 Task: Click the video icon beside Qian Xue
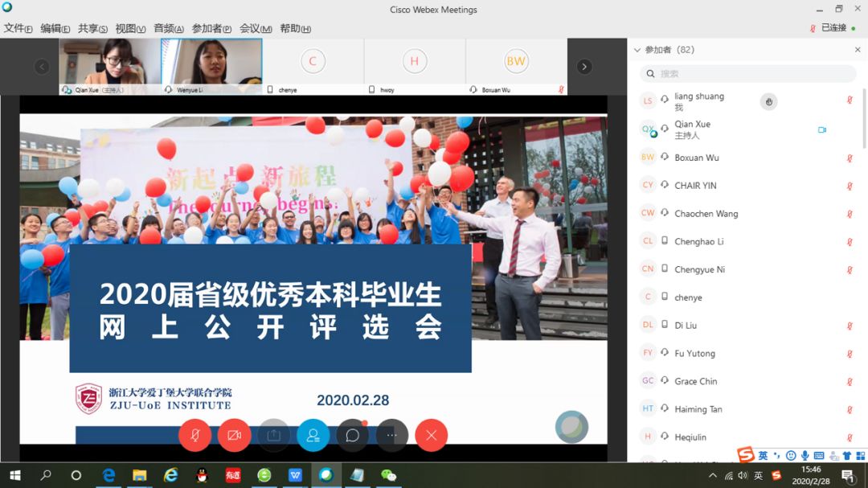point(821,129)
